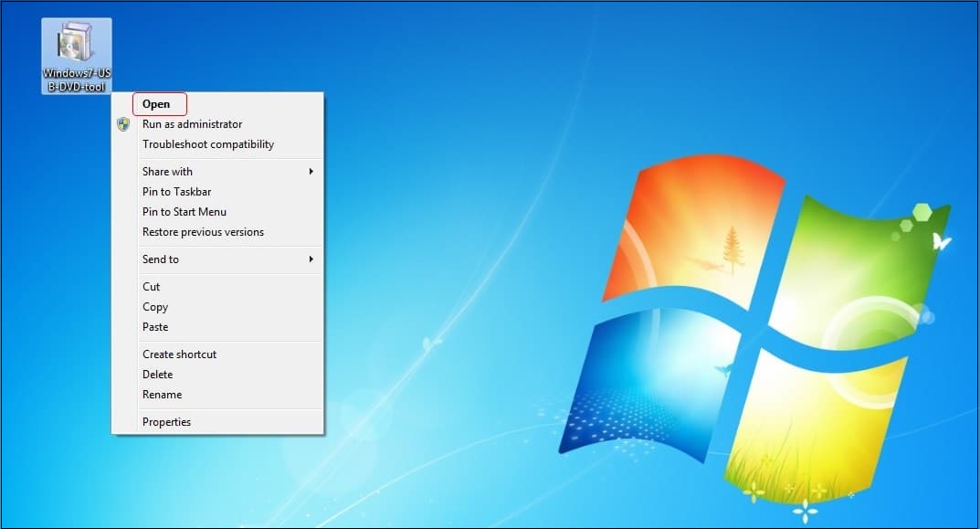Image resolution: width=980 pixels, height=529 pixels.
Task: Choose Cut in the context menu
Action: pyautogui.click(x=217, y=286)
